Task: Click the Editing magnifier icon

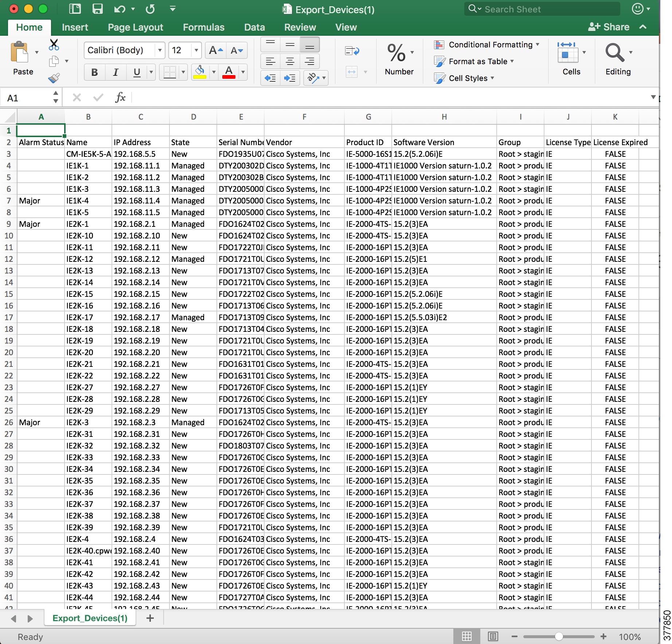Action: click(615, 53)
